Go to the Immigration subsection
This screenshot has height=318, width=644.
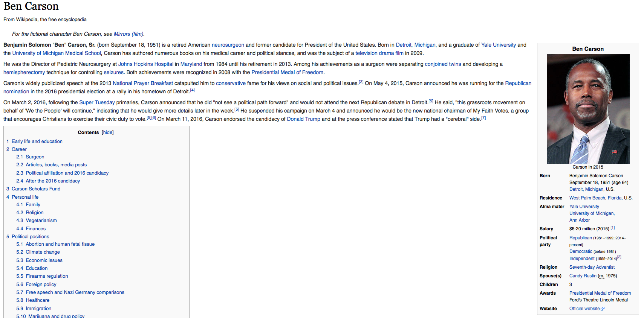38,309
